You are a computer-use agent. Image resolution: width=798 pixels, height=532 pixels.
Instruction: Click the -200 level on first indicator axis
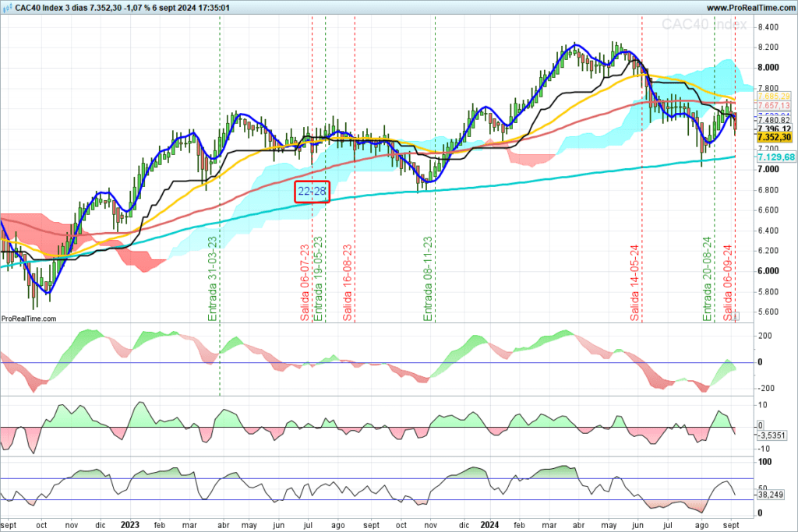(766, 388)
